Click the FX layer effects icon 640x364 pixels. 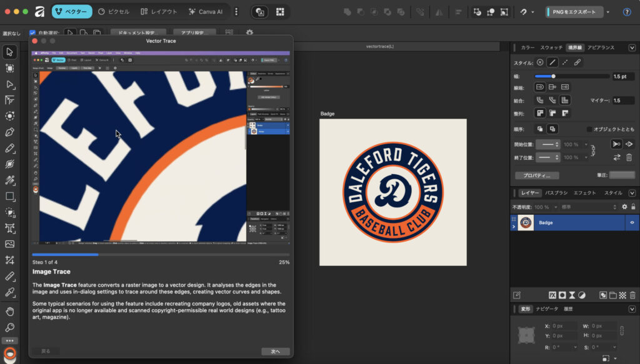tap(552, 295)
